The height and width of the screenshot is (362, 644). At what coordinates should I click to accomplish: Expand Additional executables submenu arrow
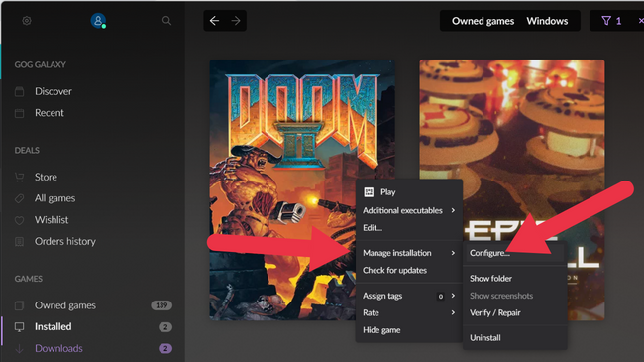(x=453, y=210)
